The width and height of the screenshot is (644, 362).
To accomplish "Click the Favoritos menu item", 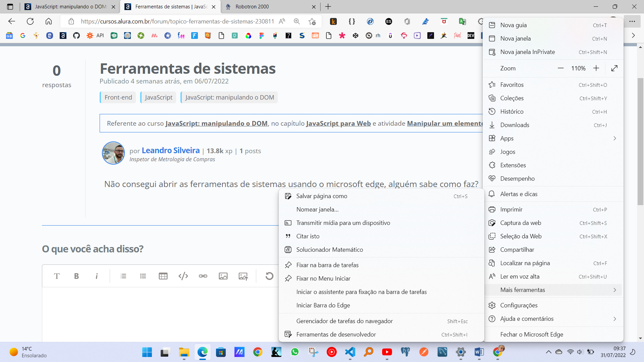I will pos(512,84).
